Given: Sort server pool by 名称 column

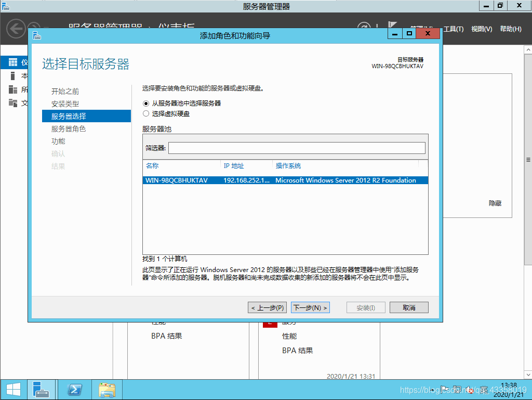Looking at the screenshot, I should tap(152, 166).
